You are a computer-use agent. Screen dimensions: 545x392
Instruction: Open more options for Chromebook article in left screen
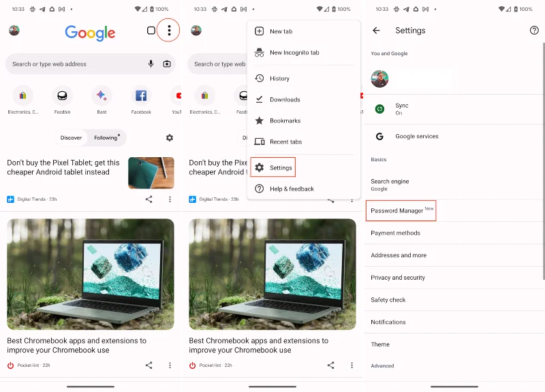(170, 365)
